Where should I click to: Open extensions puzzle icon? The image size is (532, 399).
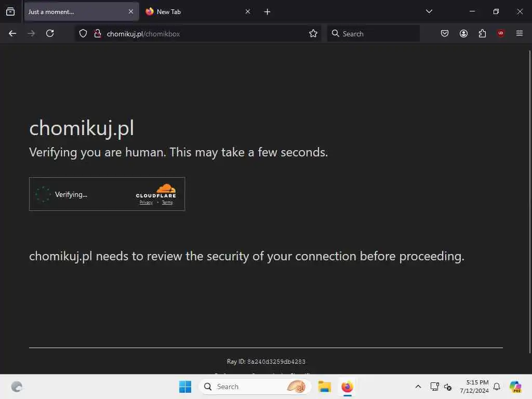point(482,33)
